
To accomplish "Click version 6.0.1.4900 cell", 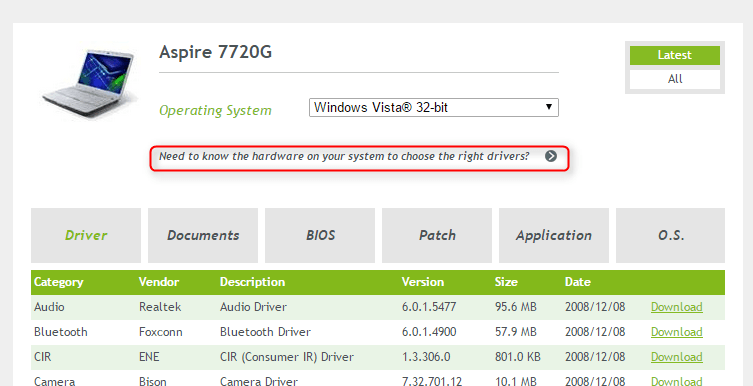I will pyautogui.click(x=429, y=332).
